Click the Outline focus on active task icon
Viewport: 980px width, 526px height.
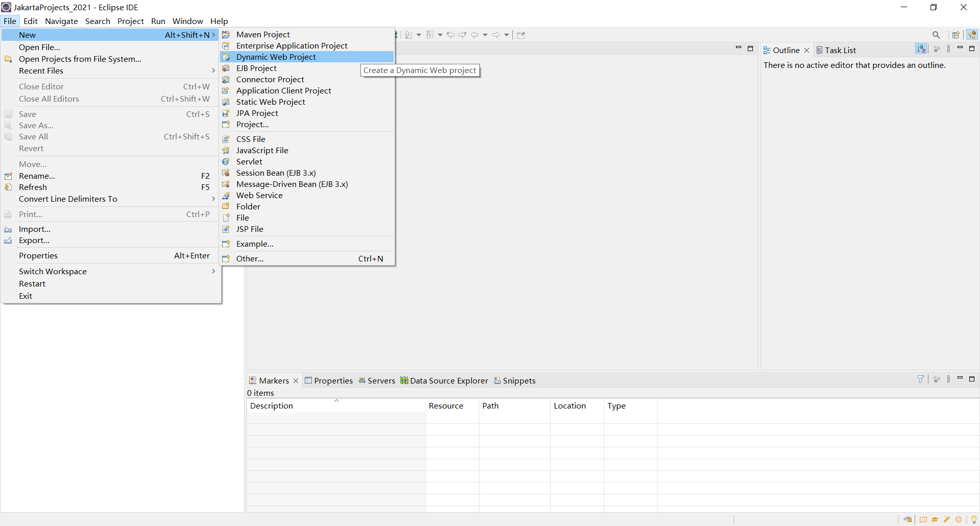(937, 49)
